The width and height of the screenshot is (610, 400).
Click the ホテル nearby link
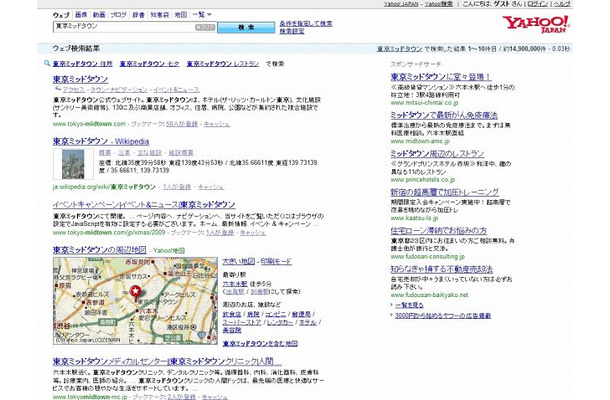(x=308, y=322)
